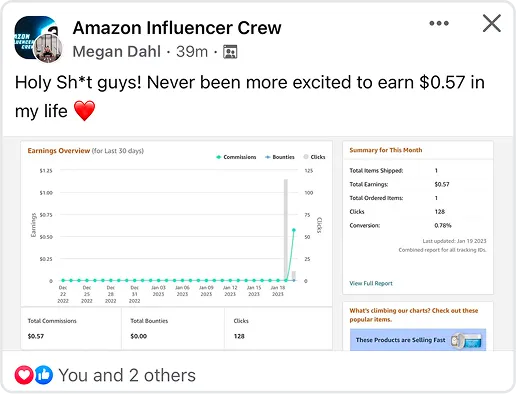Viewport: 516px width, 394px height.
Task: Open Megan Dahl's profile name link
Action: pos(117,51)
